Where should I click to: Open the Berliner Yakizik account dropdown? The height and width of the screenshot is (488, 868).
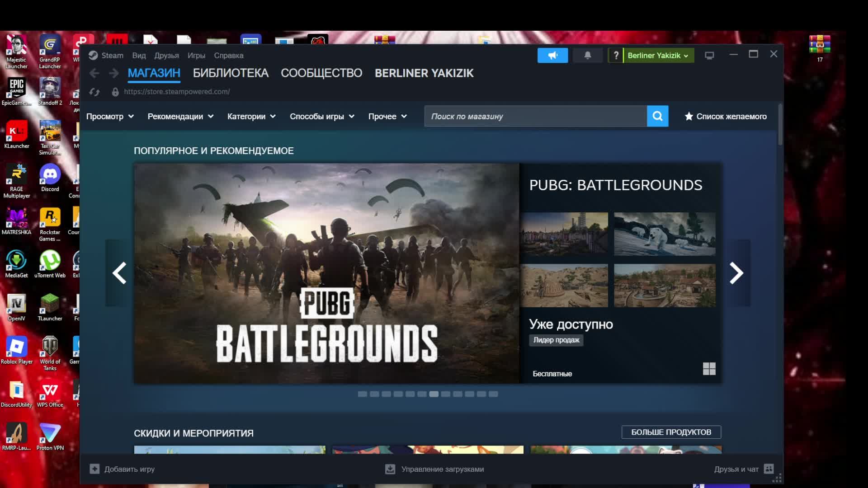(658, 55)
